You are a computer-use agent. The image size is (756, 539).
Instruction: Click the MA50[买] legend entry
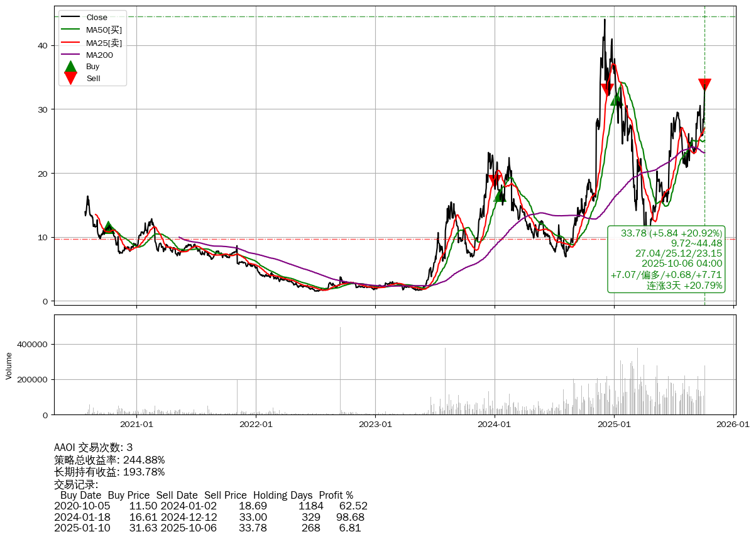coord(104,30)
